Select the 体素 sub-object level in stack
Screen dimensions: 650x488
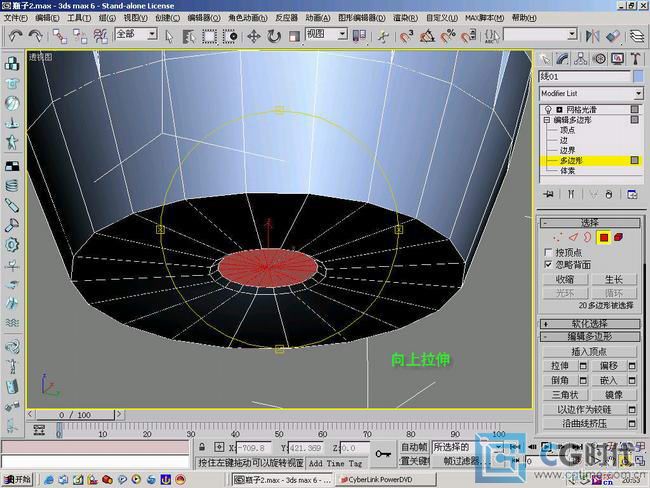(x=567, y=170)
